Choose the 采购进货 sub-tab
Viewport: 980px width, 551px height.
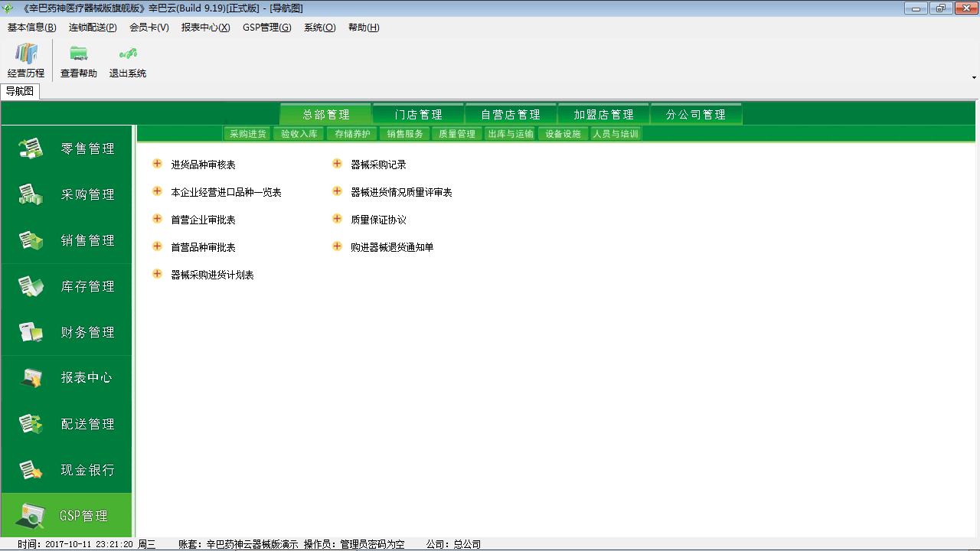click(x=248, y=134)
